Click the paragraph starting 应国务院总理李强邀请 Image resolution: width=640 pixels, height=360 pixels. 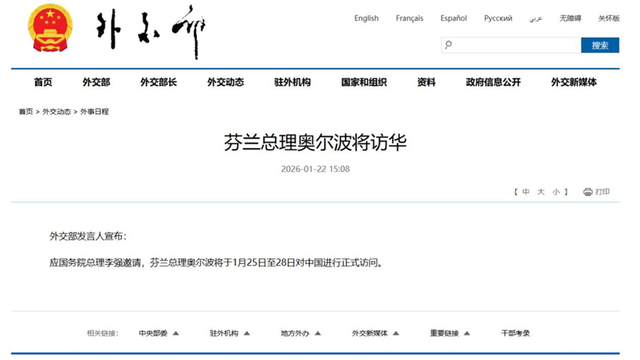coord(216,262)
